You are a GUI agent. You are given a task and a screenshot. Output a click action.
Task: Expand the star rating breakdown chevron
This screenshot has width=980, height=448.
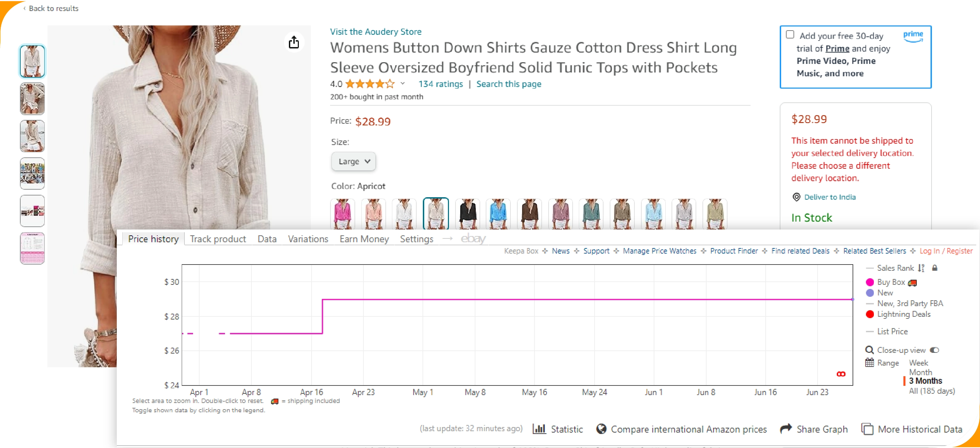pyautogui.click(x=403, y=83)
